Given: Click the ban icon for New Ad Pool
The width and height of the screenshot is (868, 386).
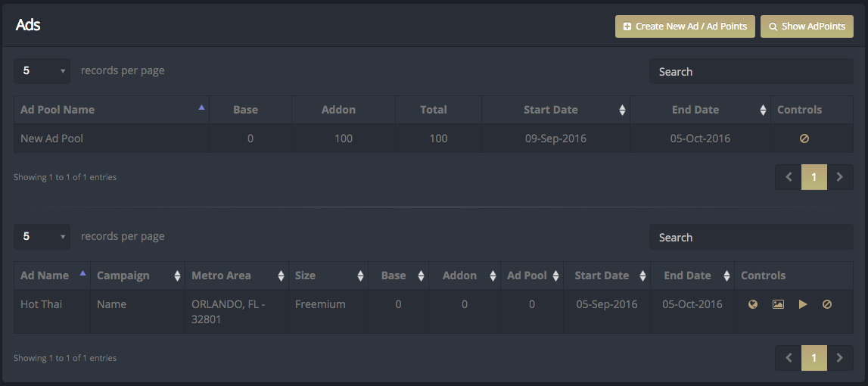Looking at the screenshot, I should click(x=804, y=139).
